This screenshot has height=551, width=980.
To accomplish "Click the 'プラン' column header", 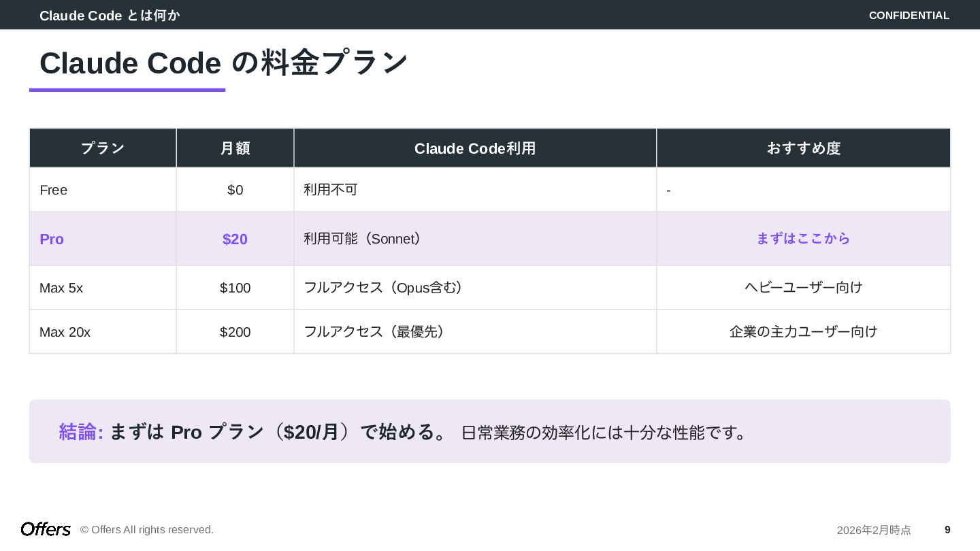I will pos(103,148).
